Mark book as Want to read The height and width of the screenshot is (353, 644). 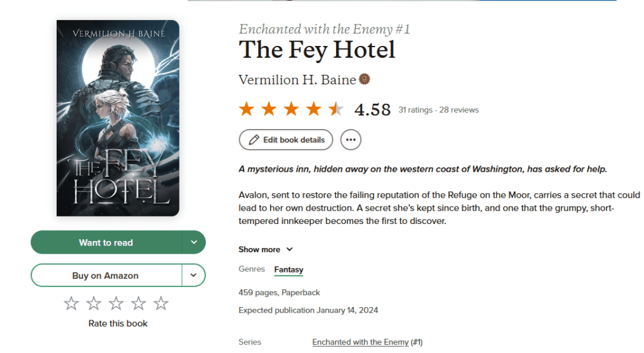[x=106, y=242]
